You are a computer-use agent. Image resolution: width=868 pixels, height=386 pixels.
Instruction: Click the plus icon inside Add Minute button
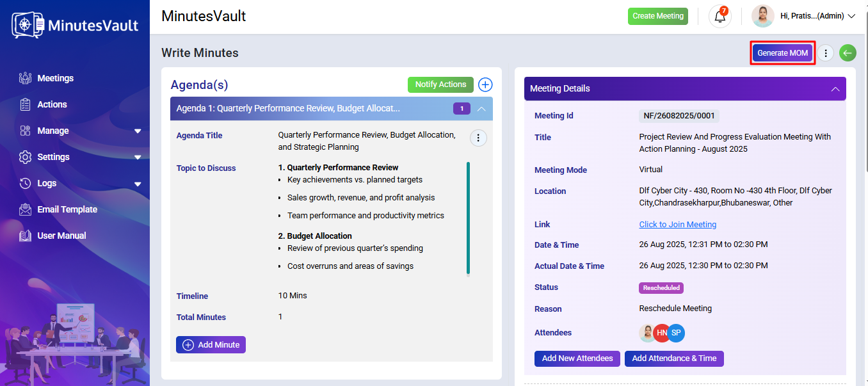coord(188,345)
